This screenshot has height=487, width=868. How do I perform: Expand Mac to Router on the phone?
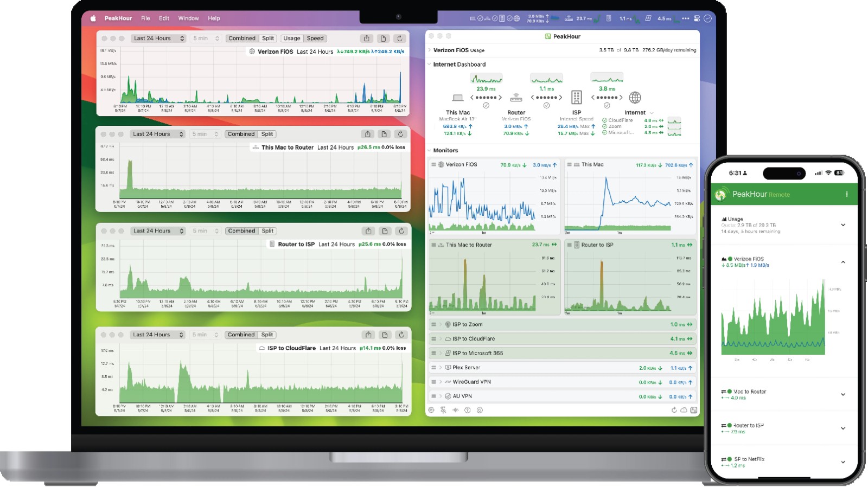pyautogui.click(x=843, y=395)
